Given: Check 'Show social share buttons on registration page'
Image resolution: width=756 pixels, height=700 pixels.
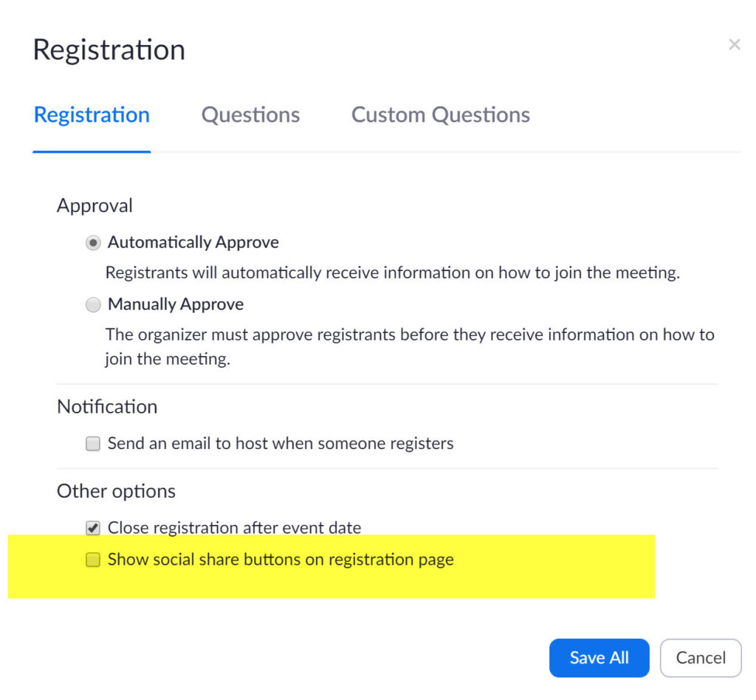Looking at the screenshot, I should (x=93, y=560).
